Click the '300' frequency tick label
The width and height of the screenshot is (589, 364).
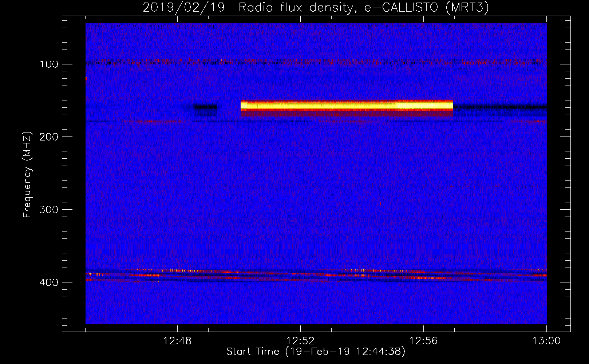click(x=49, y=210)
